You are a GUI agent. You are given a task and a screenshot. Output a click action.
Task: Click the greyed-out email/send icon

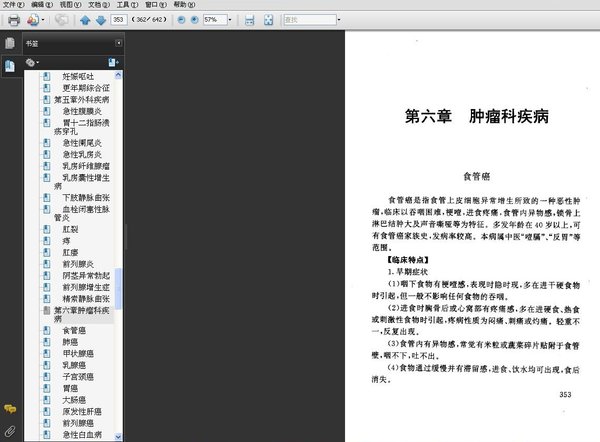coord(61,20)
